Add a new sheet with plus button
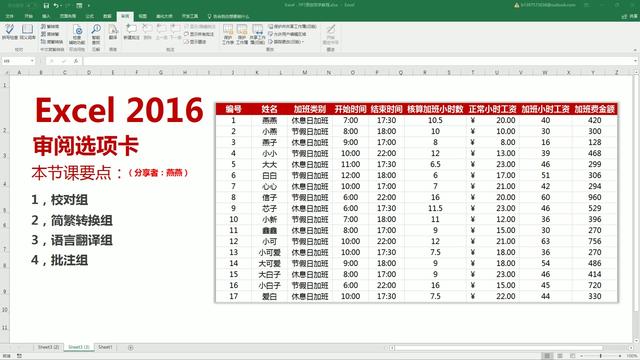The image size is (640, 360). [x=131, y=348]
